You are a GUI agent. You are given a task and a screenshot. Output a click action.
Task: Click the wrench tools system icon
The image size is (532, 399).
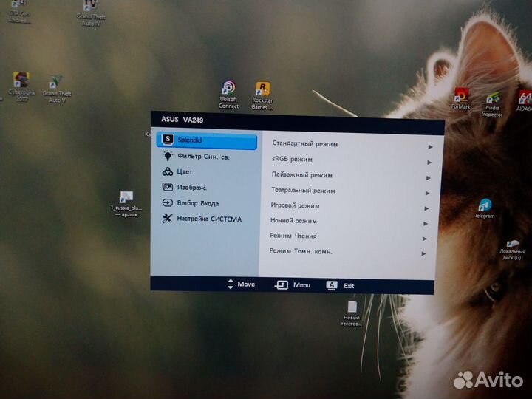point(167,218)
